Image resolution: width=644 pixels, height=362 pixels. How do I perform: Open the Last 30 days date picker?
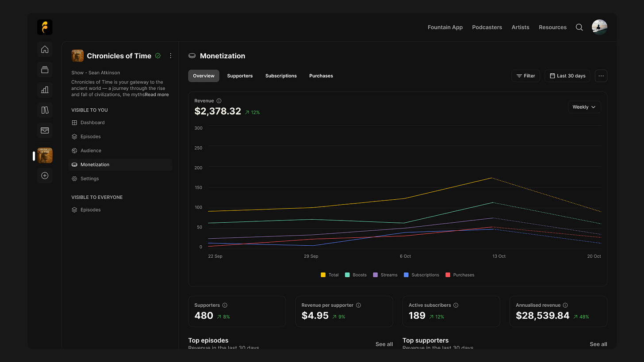click(567, 76)
